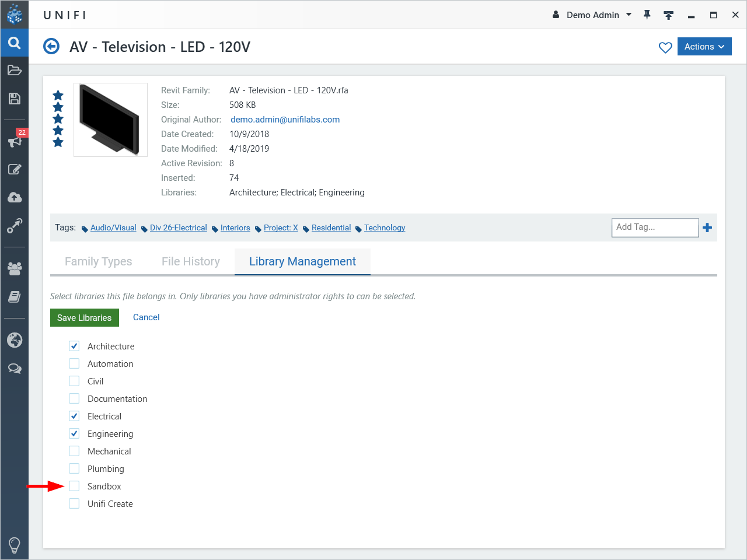The height and width of the screenshot is (560, 747).
Task: Open the Actions dropdown button
Action: 704,47
